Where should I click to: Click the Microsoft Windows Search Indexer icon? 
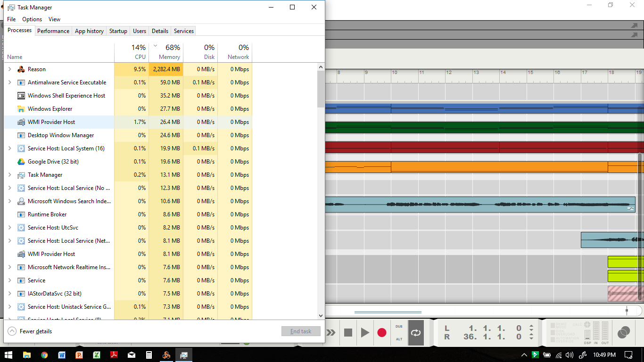(21, 201)
